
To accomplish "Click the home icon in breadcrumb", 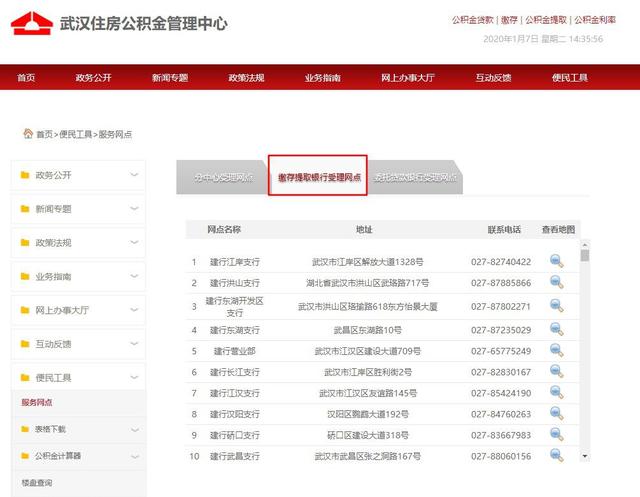I will pyautogui.click(x=28, y=133).
